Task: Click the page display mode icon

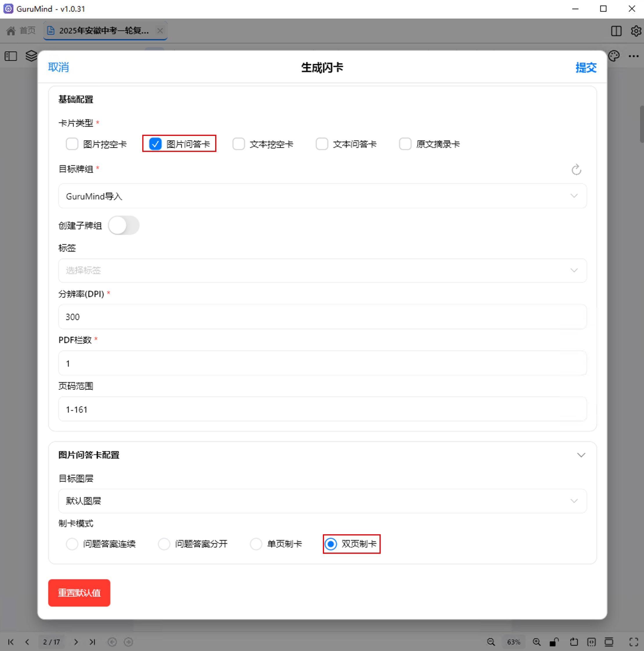Action: pyautogui.click(x=609, y=642)
